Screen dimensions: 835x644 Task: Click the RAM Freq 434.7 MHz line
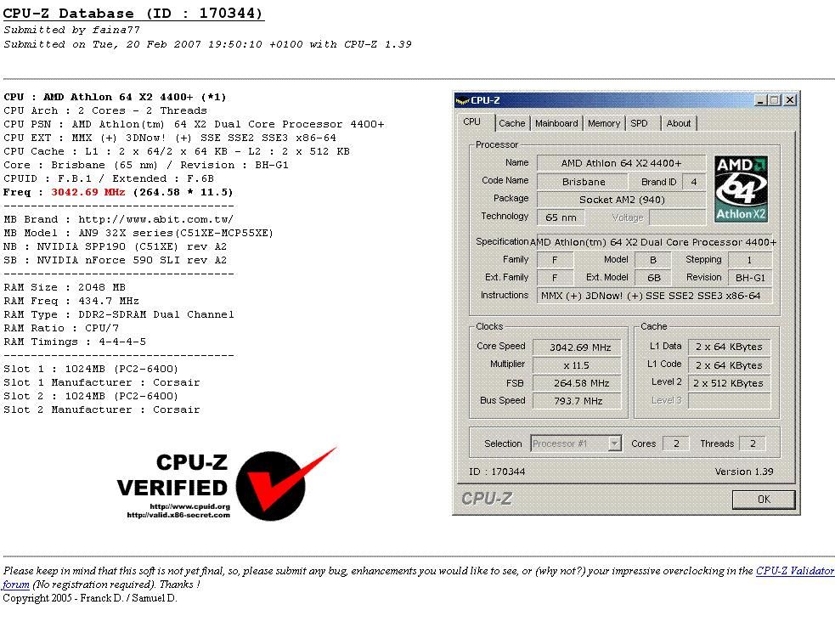pos(71,301)
